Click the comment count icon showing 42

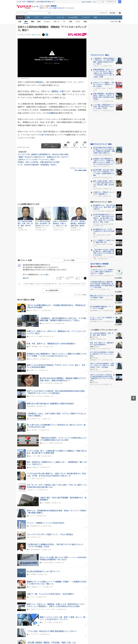(x=34, y=35)
